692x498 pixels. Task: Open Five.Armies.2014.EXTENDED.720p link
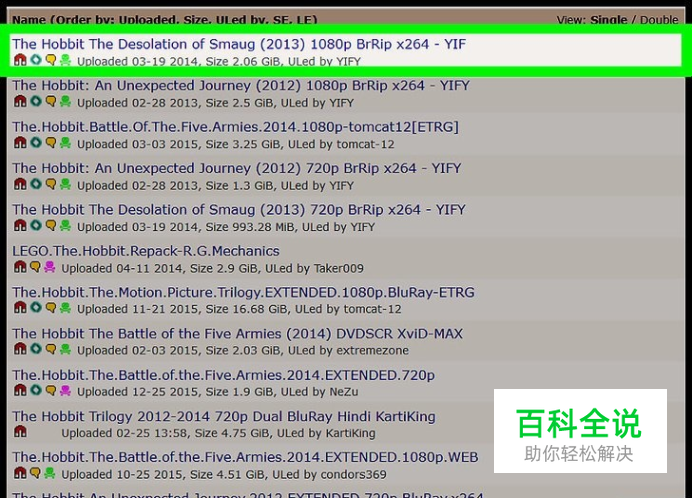tap(223, 375)
